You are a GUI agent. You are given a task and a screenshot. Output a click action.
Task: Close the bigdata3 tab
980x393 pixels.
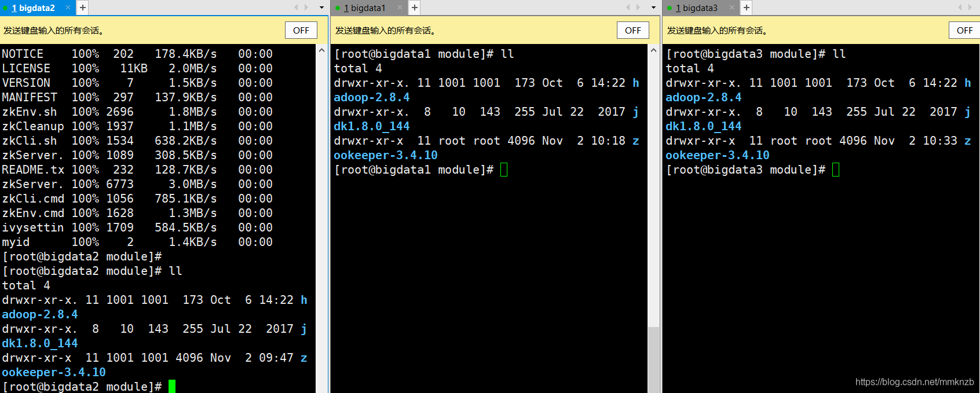[732, 8]
